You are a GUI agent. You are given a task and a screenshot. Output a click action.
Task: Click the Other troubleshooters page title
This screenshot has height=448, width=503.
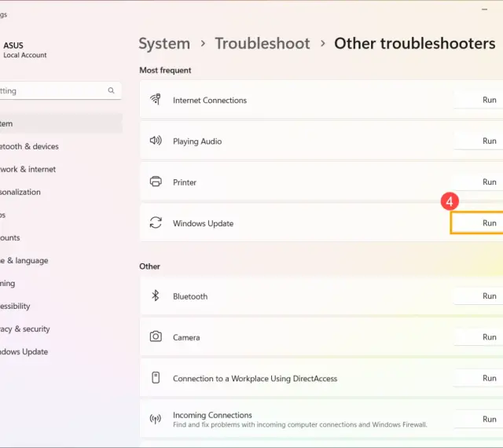[x=415, y=44]
